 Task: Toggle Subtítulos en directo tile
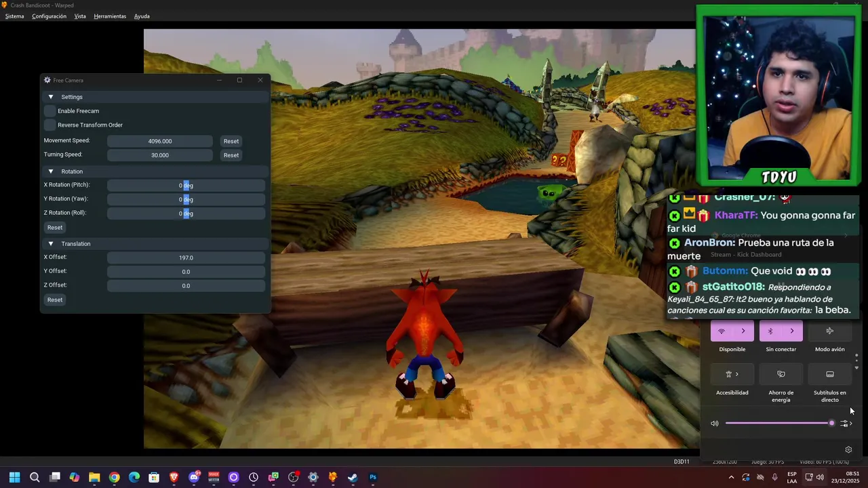[829, 374]
